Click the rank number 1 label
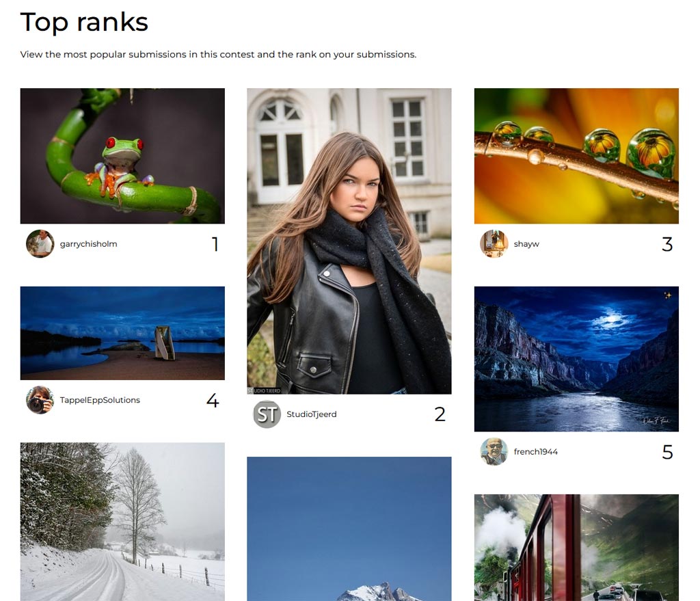The height and width of the screenshot is (601, 700). [215, 244]
